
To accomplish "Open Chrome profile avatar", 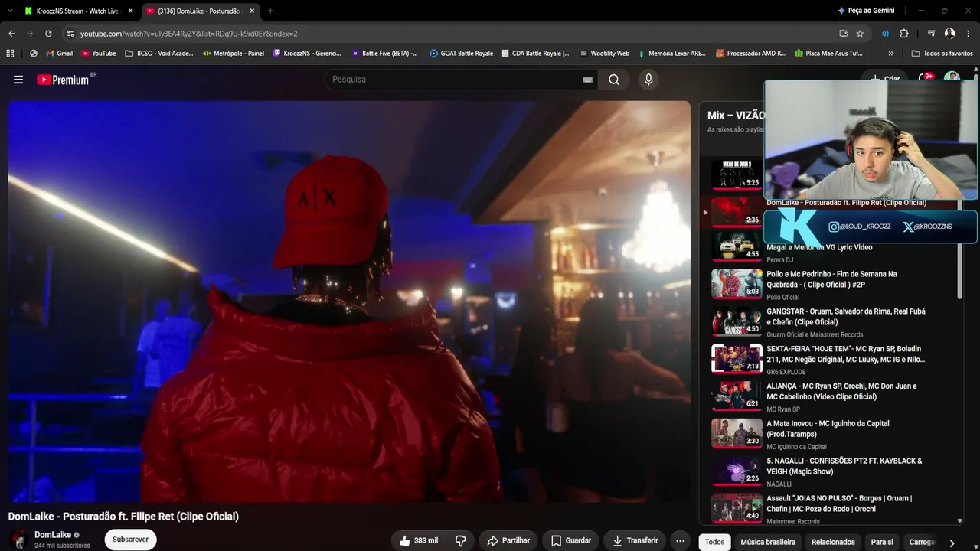I will coord(949,34).
